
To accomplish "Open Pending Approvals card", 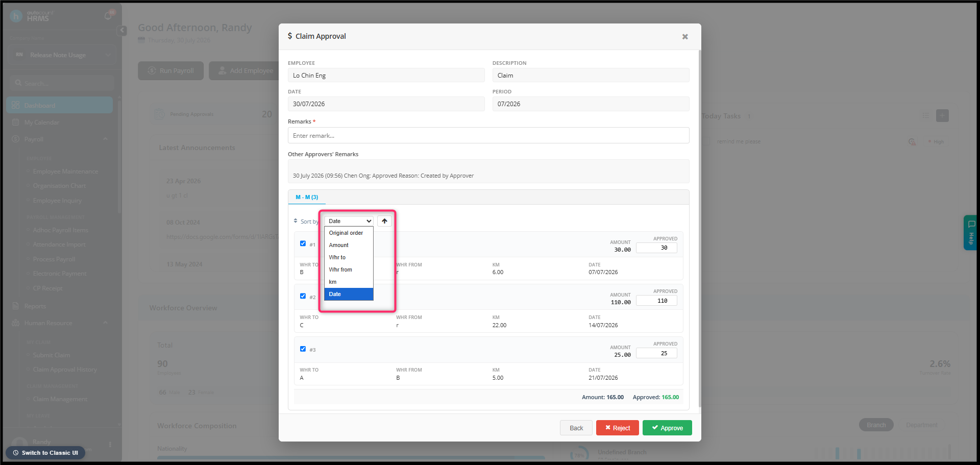I will [x=215, y=114].
